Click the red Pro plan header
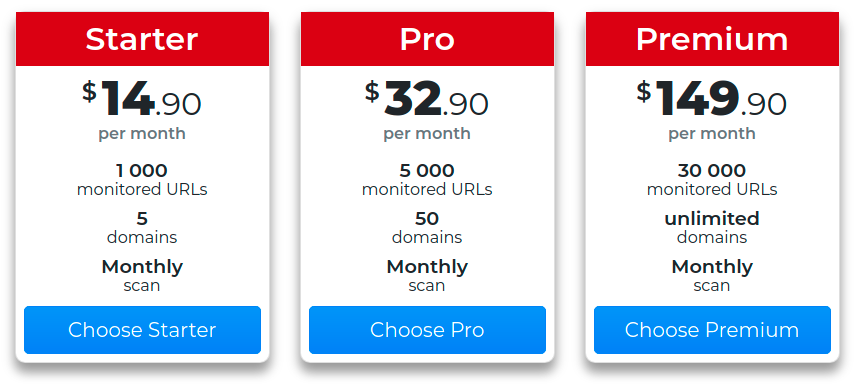 427,39
